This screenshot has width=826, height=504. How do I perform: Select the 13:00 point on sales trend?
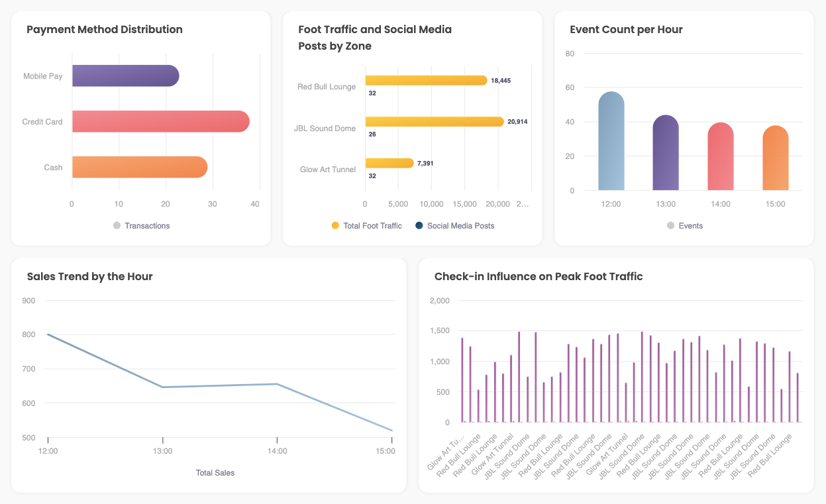[x=163, y=386]
